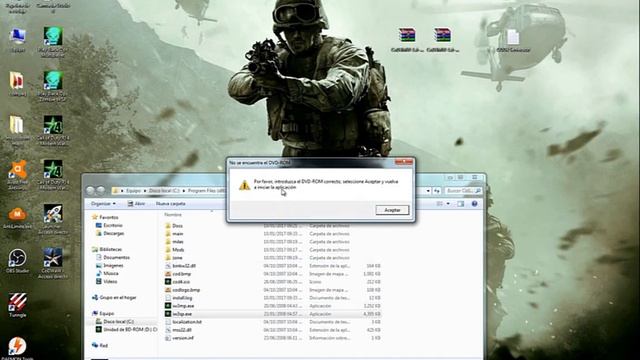Select the main folder in the file list
640x360 pixels.
pos(174,234)
